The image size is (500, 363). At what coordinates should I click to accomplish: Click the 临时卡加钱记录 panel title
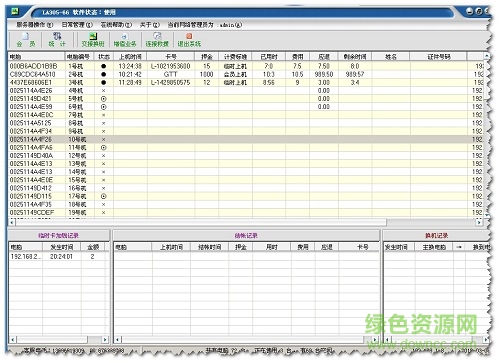[58, 235]
